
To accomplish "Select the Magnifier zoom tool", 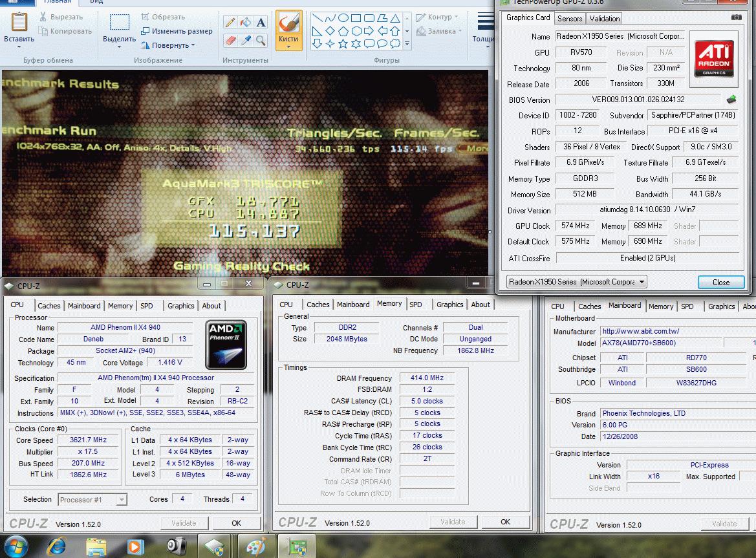I will 261,41.
